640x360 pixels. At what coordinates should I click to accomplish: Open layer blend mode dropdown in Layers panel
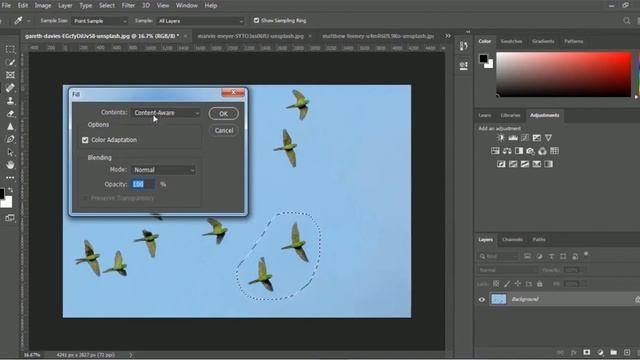click(508, 270)
